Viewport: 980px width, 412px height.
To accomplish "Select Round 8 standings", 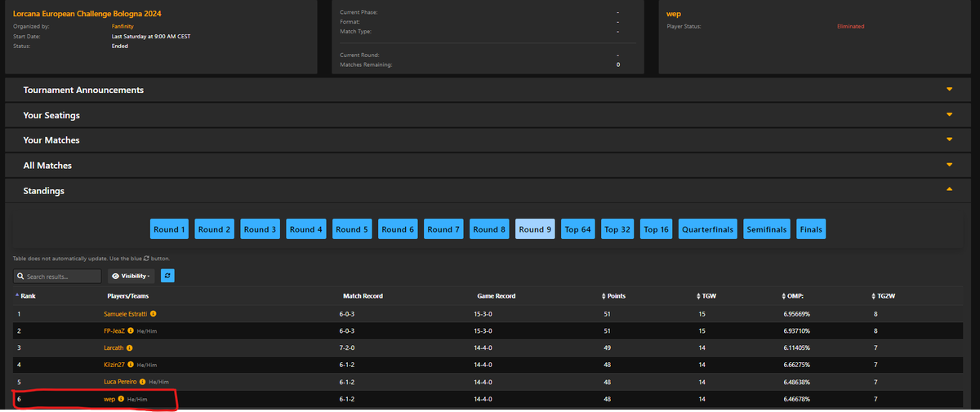I will [489, 229].
